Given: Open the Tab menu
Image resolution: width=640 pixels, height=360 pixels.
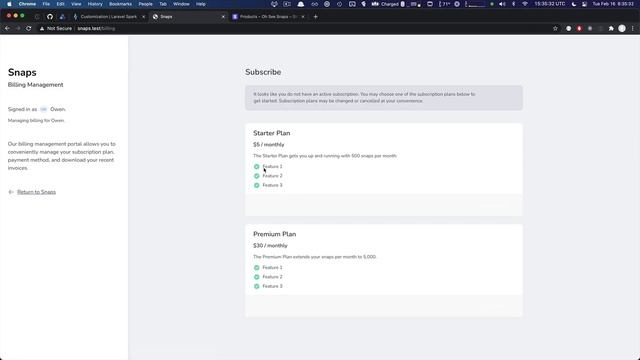Looking at the screenshot, I should (163, 4).
